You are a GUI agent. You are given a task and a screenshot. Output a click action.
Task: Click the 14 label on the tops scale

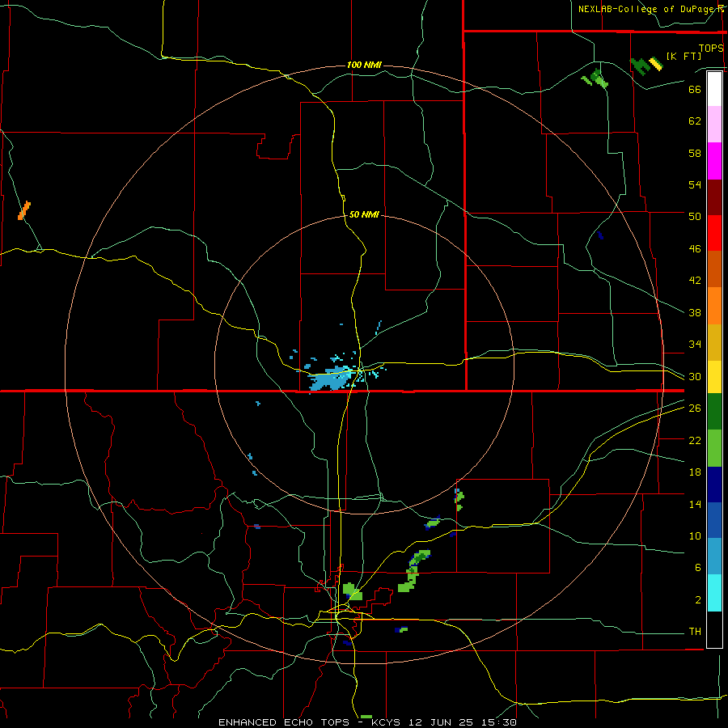point(695,504)
